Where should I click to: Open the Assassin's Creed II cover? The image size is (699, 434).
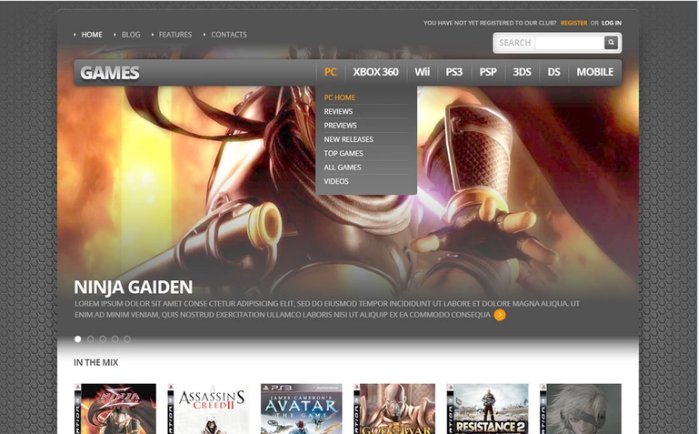(208, 409)
